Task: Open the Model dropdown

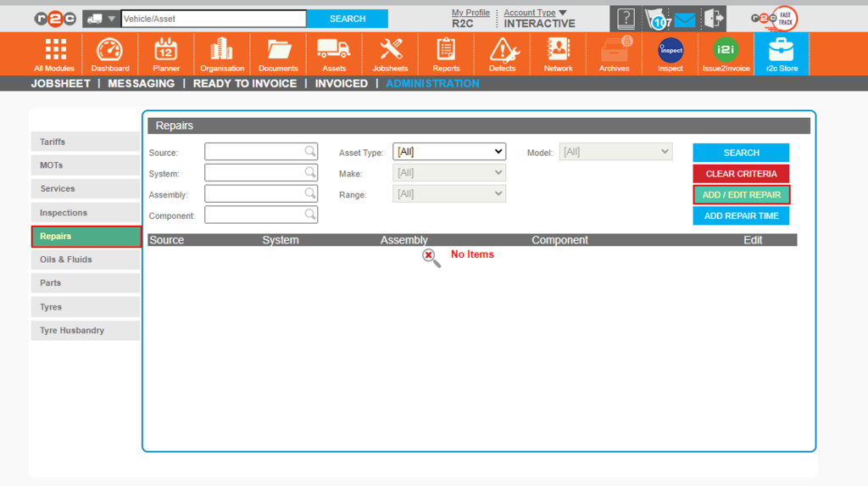Action: 615,151
